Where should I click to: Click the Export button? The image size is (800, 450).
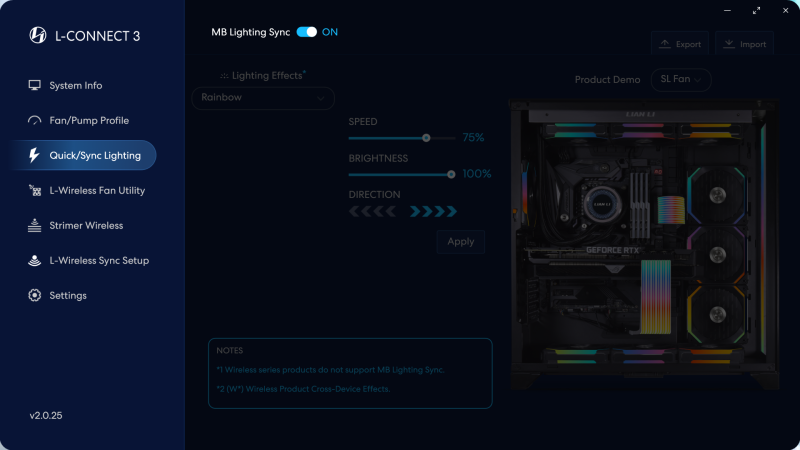pos(680,43)
